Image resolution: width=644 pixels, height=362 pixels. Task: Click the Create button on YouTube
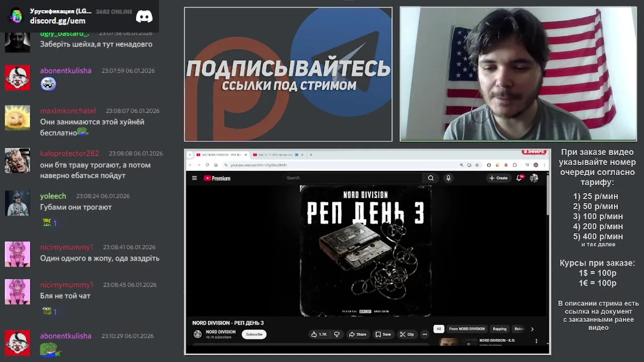[499, 178]
